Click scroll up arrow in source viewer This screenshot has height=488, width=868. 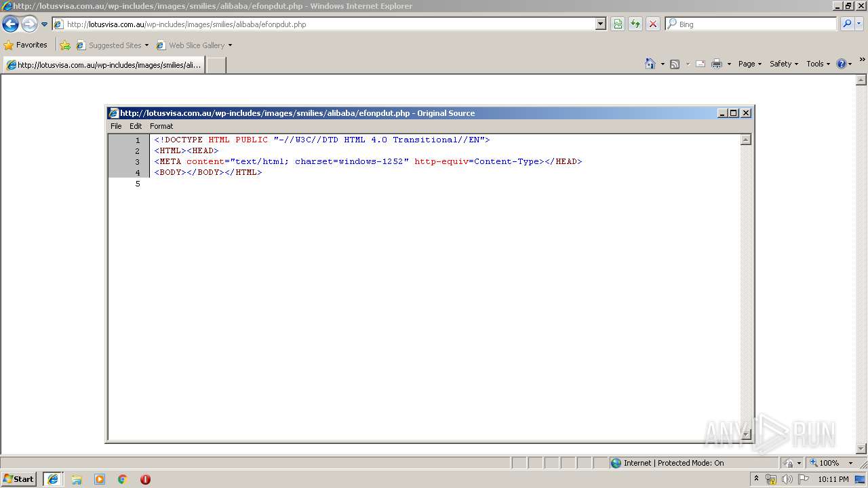tap(746, 140)
